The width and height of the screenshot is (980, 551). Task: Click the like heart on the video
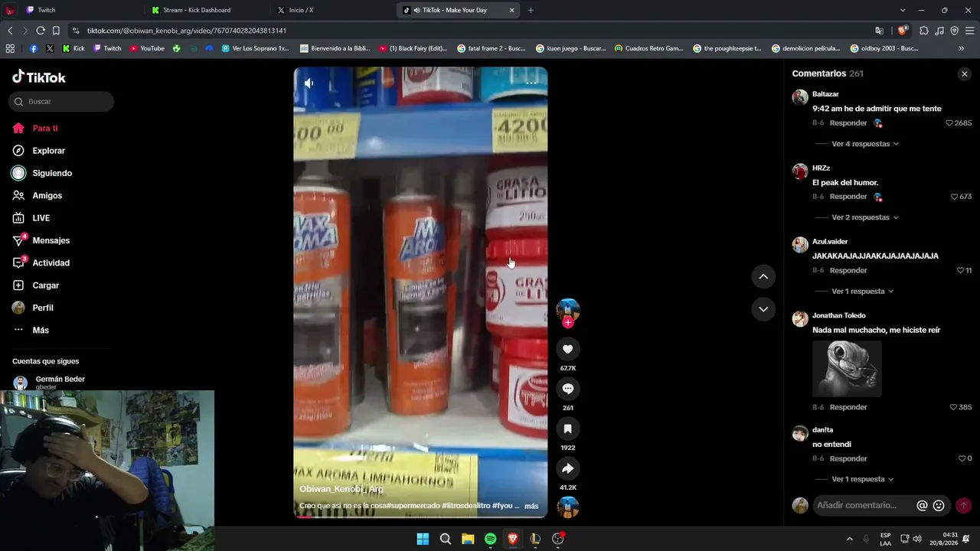pos(567,349)
